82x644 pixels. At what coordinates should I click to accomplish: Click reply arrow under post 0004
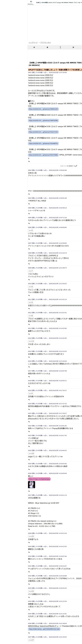coord(29,214)
